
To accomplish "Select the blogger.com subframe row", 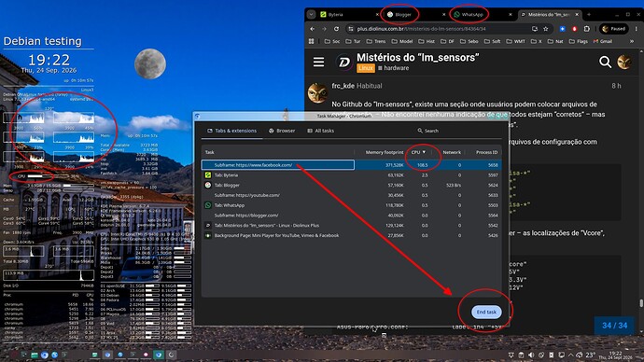I will point(352,216).
